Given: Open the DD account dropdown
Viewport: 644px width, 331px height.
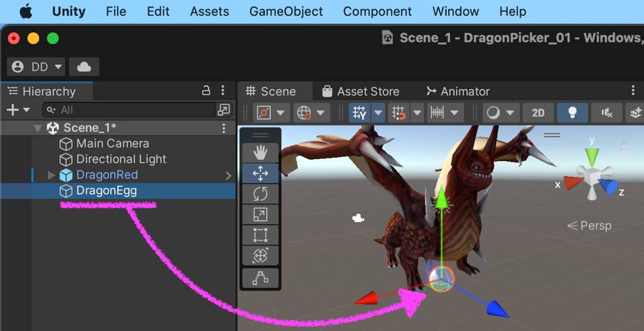Looking at the screenshot, I should (x=36, y=66).
